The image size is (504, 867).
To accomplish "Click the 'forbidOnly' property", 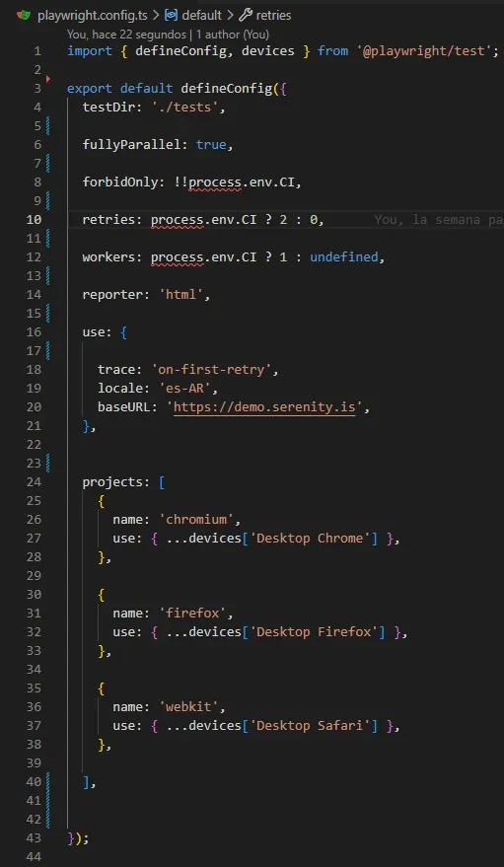I will tap(120, 182).
